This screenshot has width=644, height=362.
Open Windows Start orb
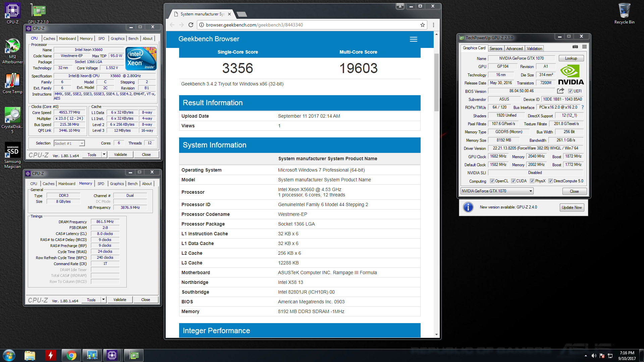click(9, 355)
